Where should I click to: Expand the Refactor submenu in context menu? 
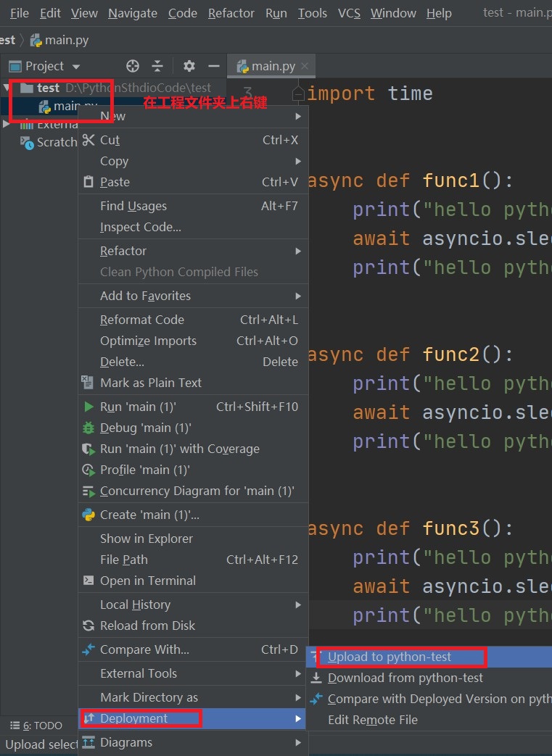(x=193, y=251)
